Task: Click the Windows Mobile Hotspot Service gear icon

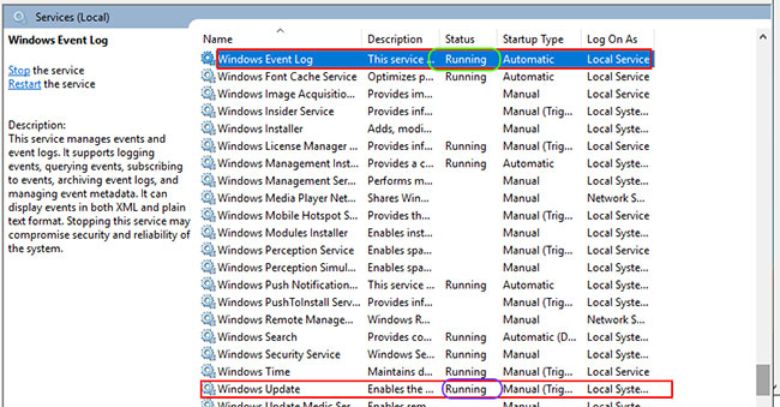Action: pyautogui.click(x=208, y=215)
